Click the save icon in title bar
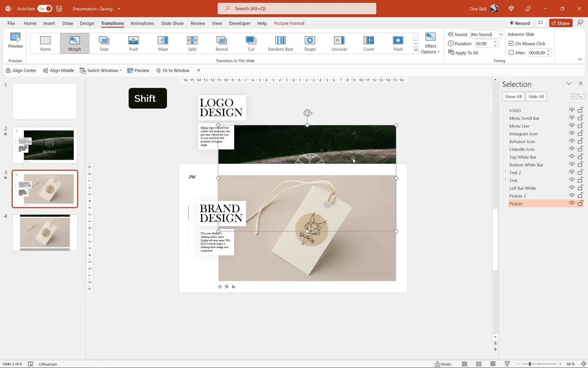 click(x=59, y=9)
